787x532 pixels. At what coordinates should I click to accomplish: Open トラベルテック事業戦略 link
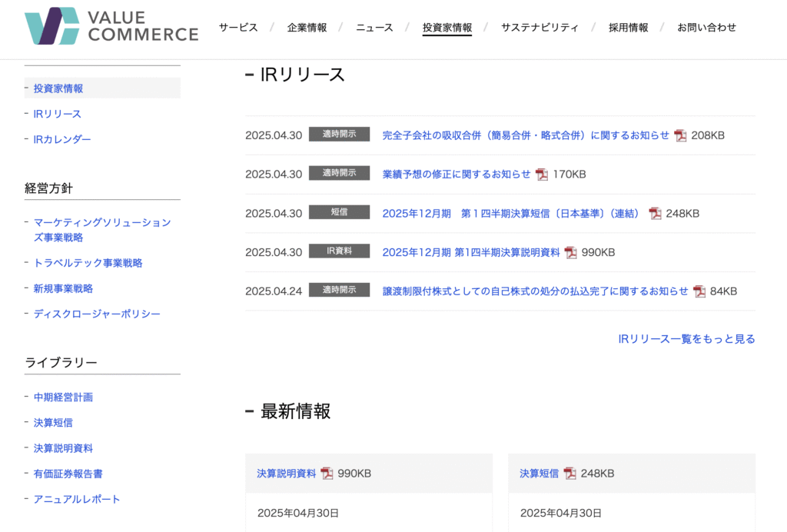point(88,263)
